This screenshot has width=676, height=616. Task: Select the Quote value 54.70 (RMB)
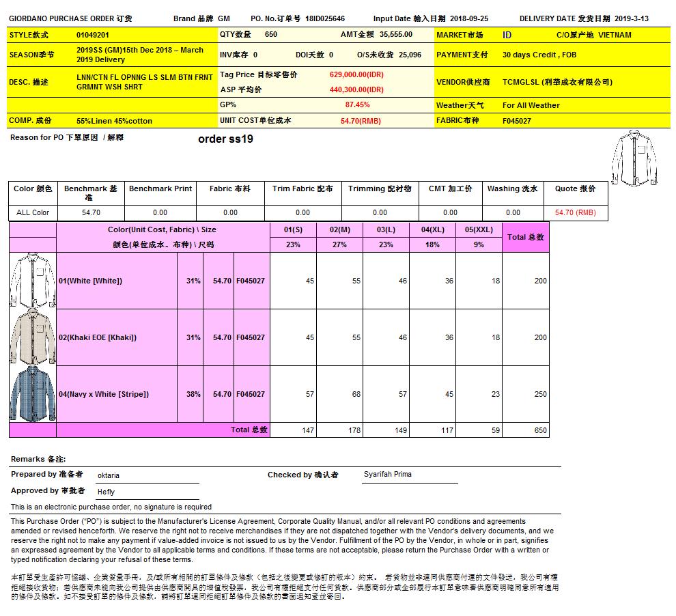575,212
